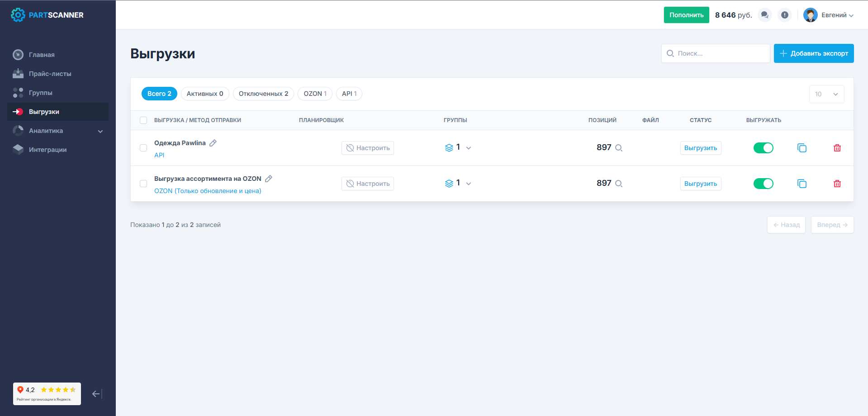868x416 pixels.
Task: Click the Евгений user avatar
Action: (810, 15)
